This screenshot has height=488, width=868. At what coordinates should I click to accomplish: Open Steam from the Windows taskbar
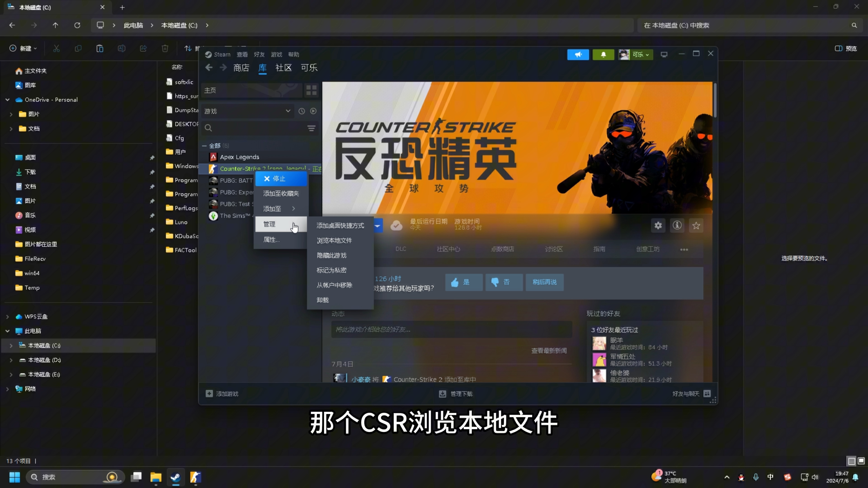pos(176,477)
